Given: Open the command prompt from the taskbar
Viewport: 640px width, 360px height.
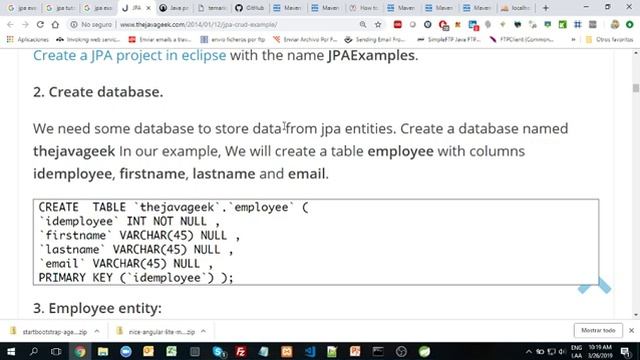Looking at the screenshot, I should (378, 351).
